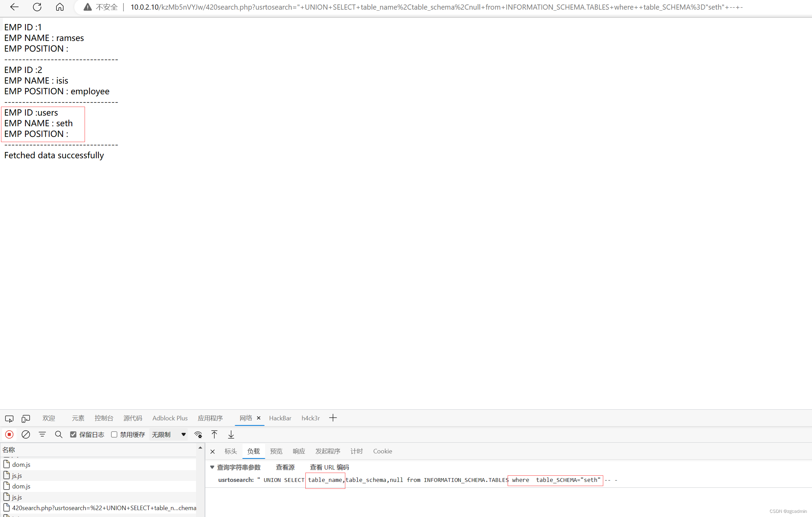The image size is (812, 517).
Task: Open the HackBar tab
Action: tap(280, 418)
